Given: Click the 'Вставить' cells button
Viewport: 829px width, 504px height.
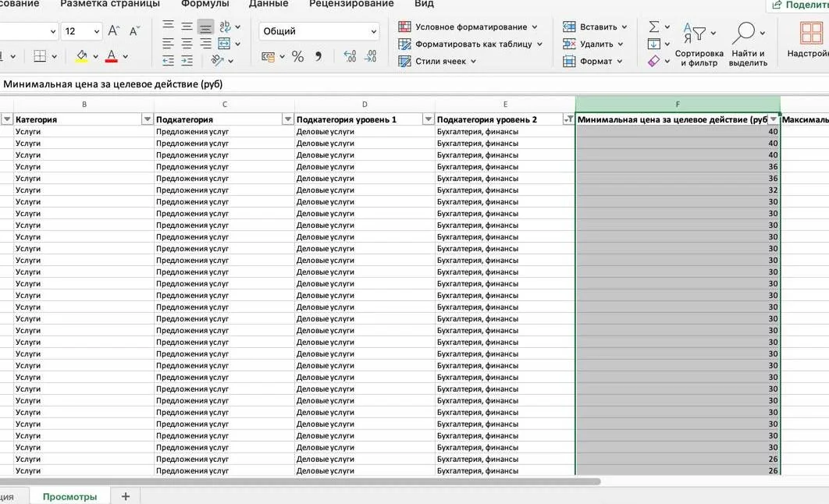Looking at the screenshot, I should coord(595,27).
